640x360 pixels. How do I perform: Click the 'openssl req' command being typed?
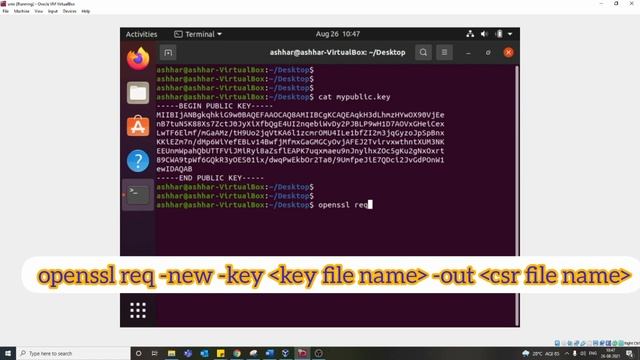(342, 205)
